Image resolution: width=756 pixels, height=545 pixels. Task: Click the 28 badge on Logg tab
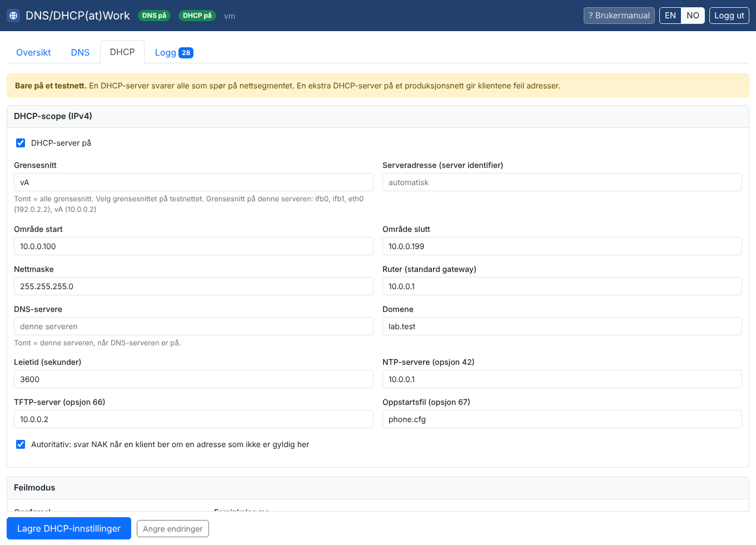pyautogui.click(x=186, y=53)
